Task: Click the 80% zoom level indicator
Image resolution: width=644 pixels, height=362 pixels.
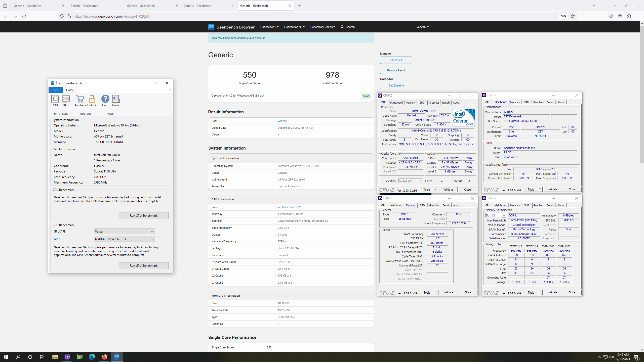Action: click(x=563, y=16)
